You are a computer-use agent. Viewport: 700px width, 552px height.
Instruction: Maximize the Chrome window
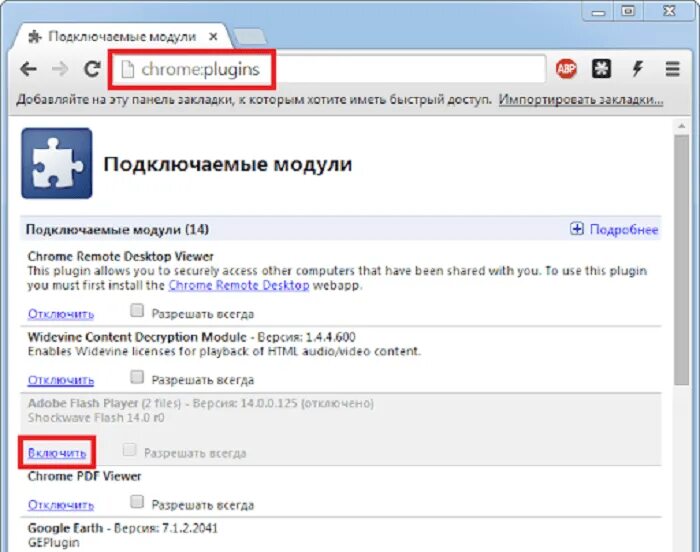coord(629,11)
